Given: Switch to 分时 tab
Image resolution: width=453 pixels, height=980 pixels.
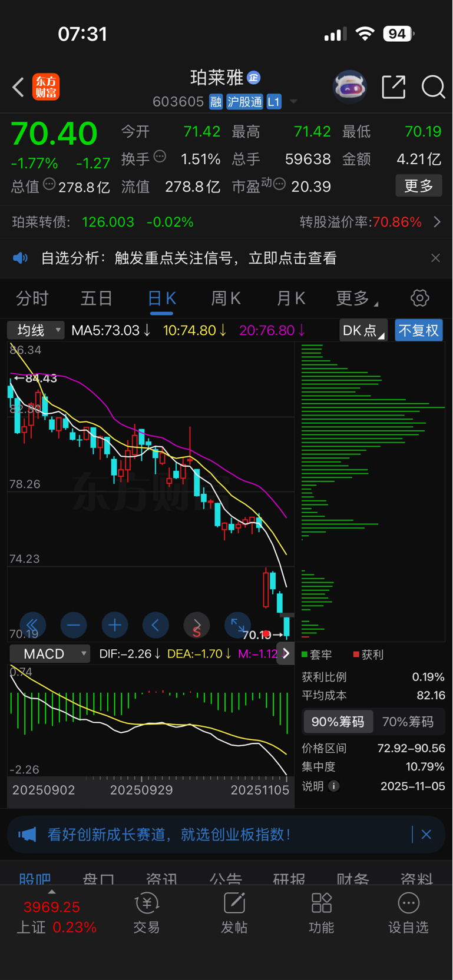Looking at the screenshot, I should (x=32, y=298).
